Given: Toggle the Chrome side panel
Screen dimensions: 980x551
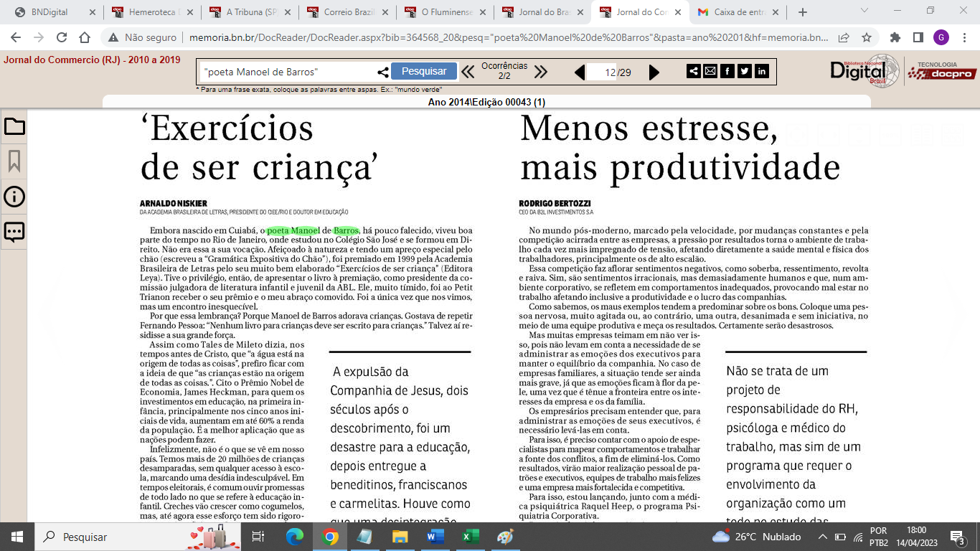Looking at the screenshot, I should click(918, 37).
